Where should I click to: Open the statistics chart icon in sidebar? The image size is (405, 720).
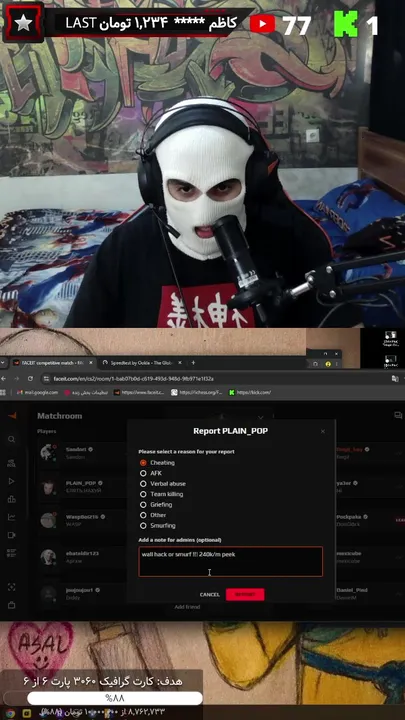pos(11,517)
